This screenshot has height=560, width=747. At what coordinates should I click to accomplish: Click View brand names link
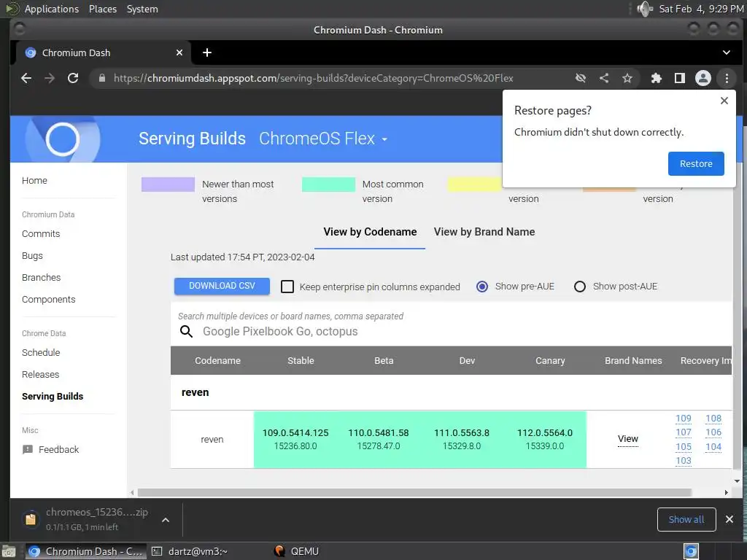coord(628,439)
